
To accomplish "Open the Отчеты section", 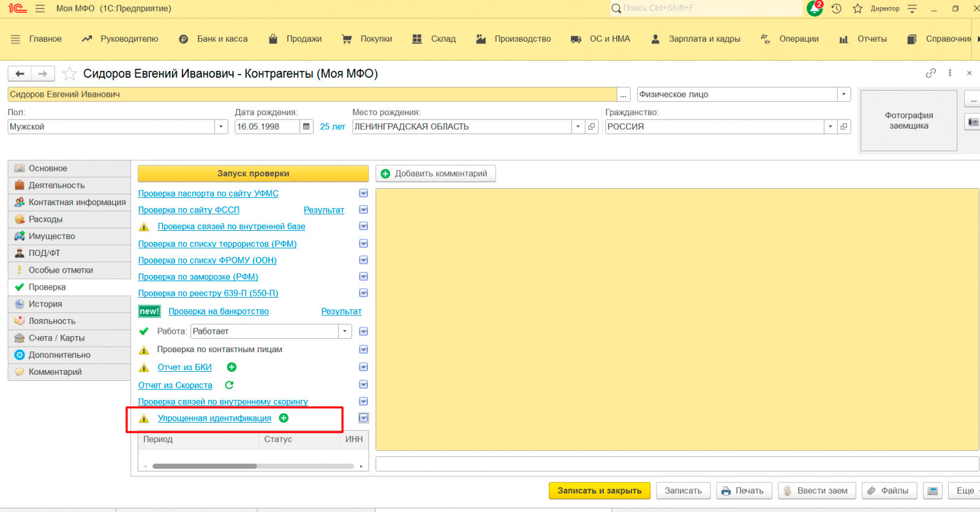I will (872, 39).
